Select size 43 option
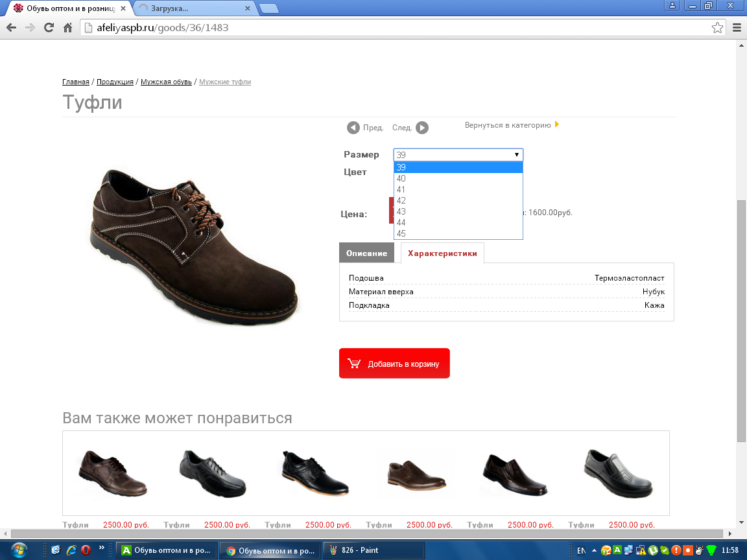 [x=458, y=211]
